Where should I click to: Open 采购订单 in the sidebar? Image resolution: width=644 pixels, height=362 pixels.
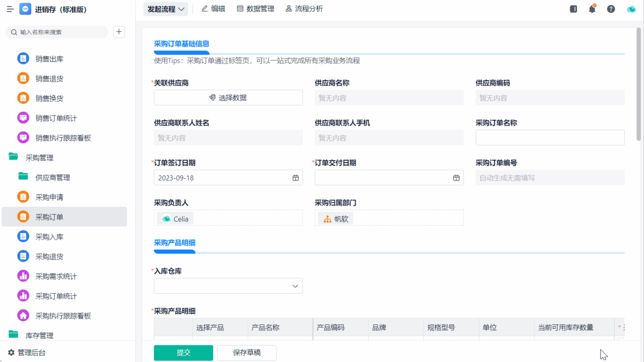64,216
